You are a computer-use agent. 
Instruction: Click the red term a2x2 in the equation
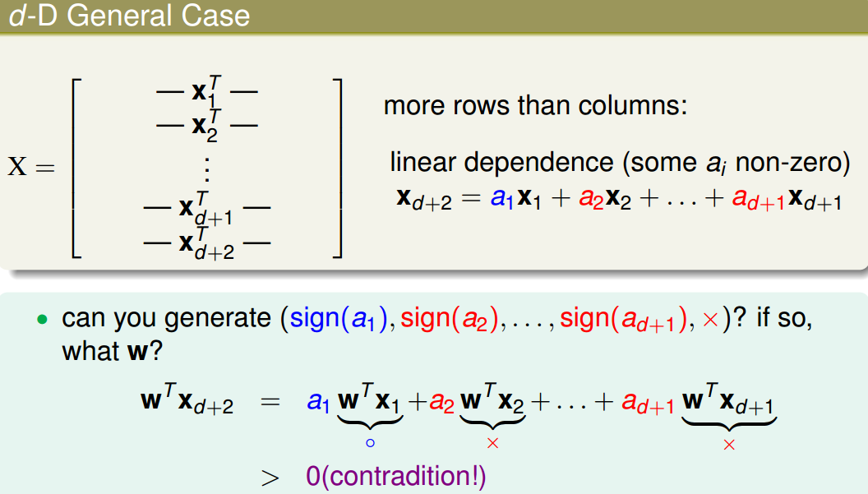tap(604, 198)
